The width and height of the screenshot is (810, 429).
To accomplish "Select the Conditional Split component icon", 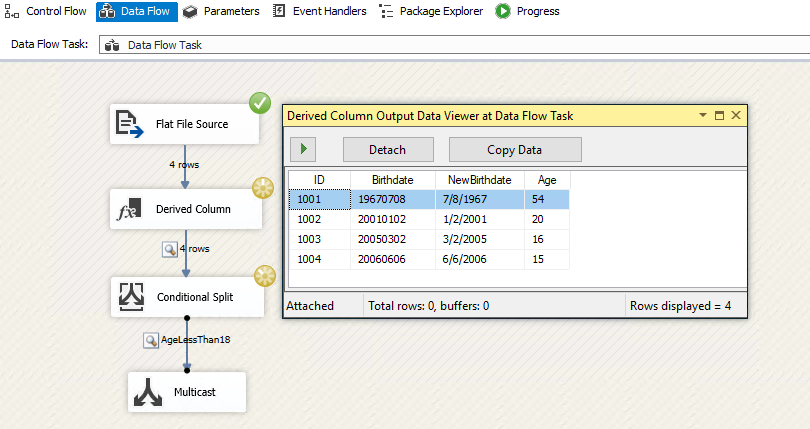I will click(131, 297).
